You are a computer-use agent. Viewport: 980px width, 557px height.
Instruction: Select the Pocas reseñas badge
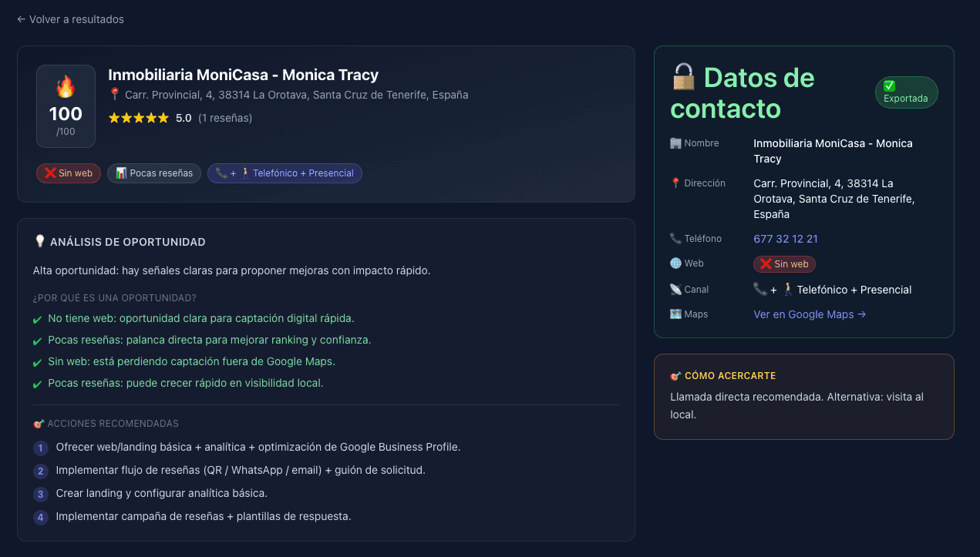[153, 173]
